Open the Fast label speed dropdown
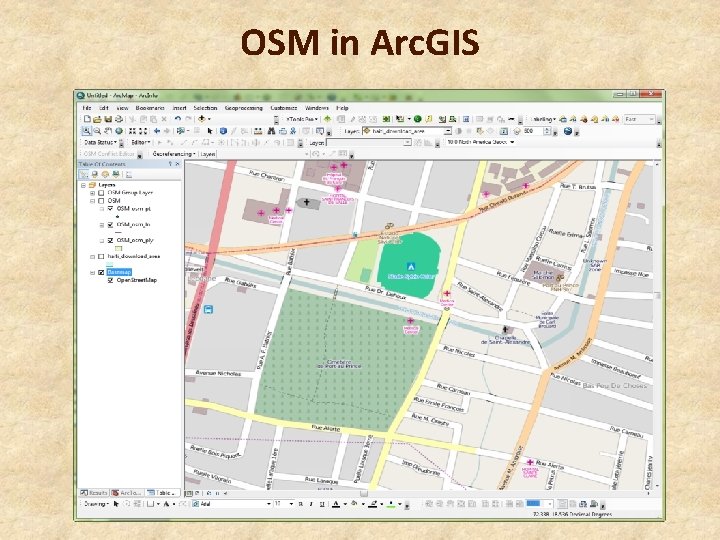 click(639, 119)
